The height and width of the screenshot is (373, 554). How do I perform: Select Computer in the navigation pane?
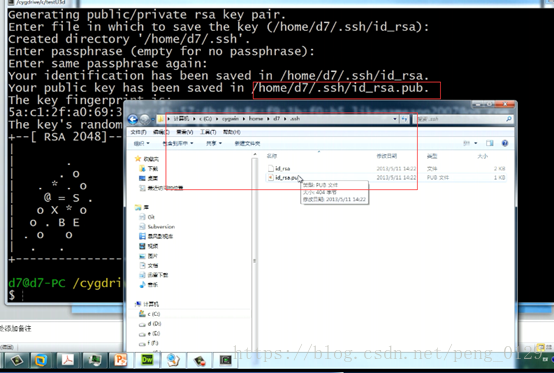tap(147, 304)
